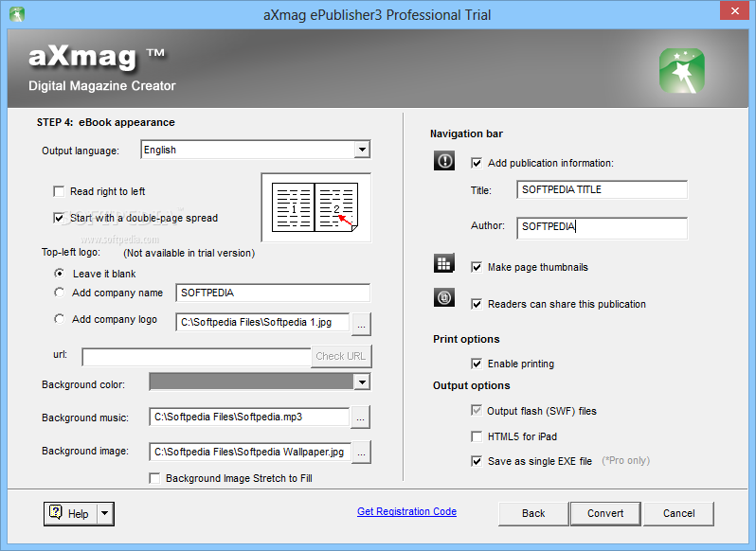Image resolution: width=756 pixels, height=551 pixels.
Task: Open the Background color dropdown arrow
Action: point(362,382)
